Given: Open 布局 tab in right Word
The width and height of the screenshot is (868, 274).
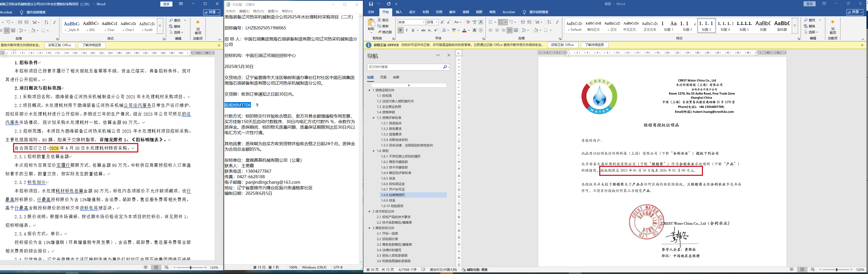Looking at the screenshot, I should pyautogui.click(x=425, y=12).
